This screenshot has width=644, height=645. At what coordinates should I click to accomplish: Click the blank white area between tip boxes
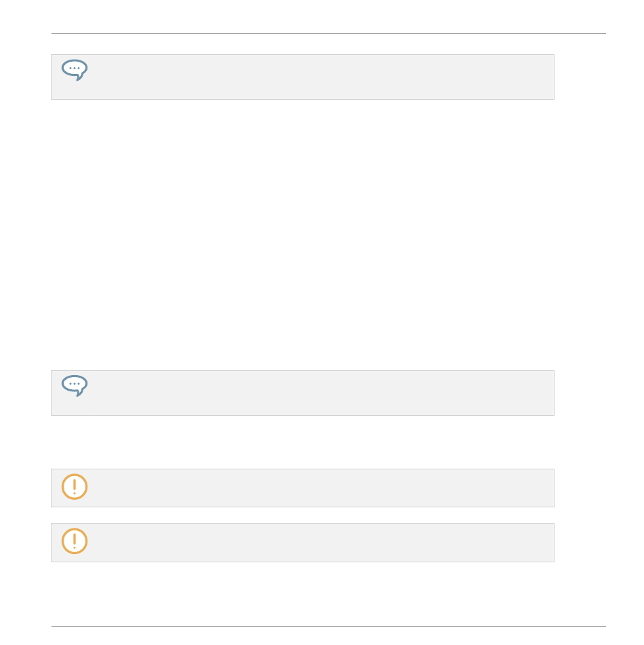pos(302,235)
